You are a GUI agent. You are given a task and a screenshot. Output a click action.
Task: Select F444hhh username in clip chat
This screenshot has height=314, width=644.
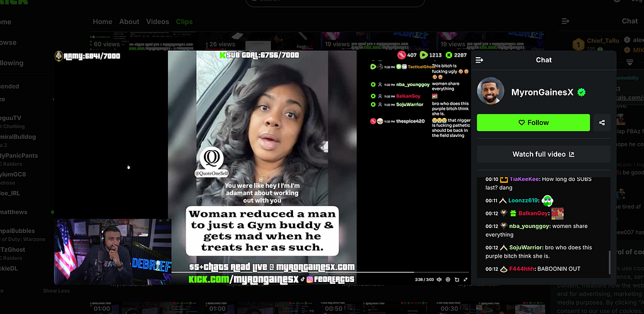pos(522,269)
